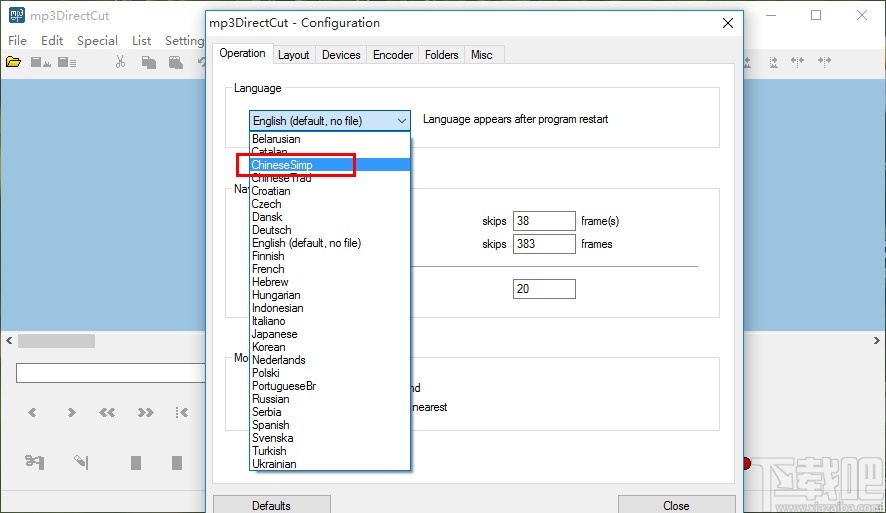Select Belarusian in the language list
886x513 pixels.
(x=329, y=138)
